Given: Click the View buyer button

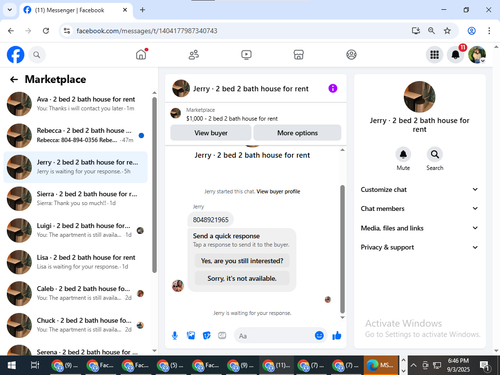Looking at the screenshot, I should pos(211,133).
